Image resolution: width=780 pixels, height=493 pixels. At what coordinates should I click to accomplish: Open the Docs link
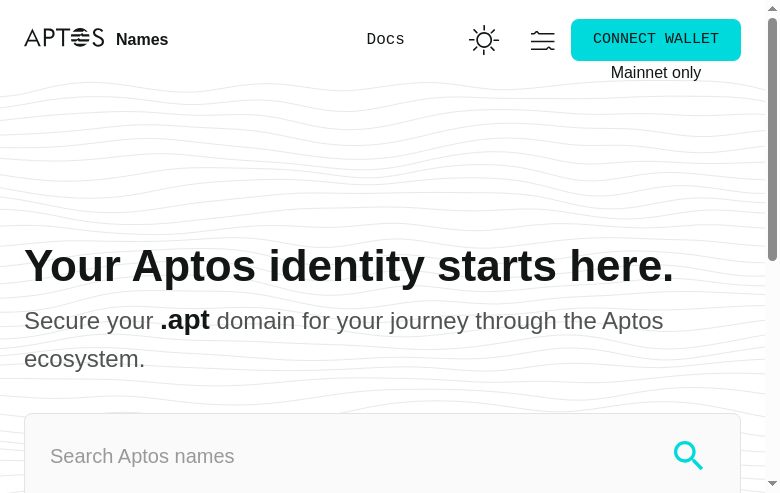point(386,39)
